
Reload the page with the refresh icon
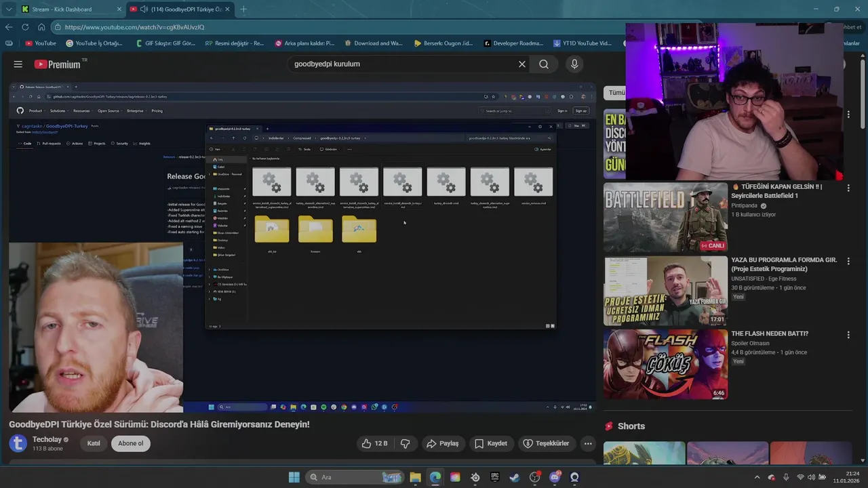point(25,27)
